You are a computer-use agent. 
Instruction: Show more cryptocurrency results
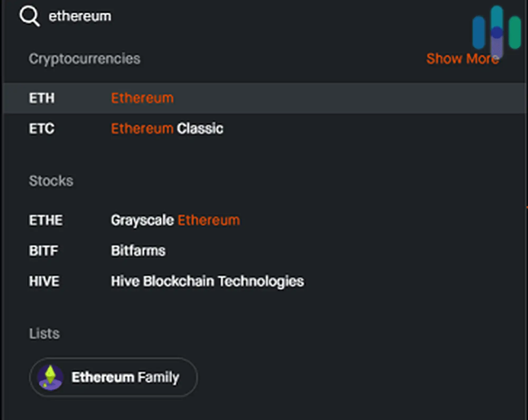463,59
